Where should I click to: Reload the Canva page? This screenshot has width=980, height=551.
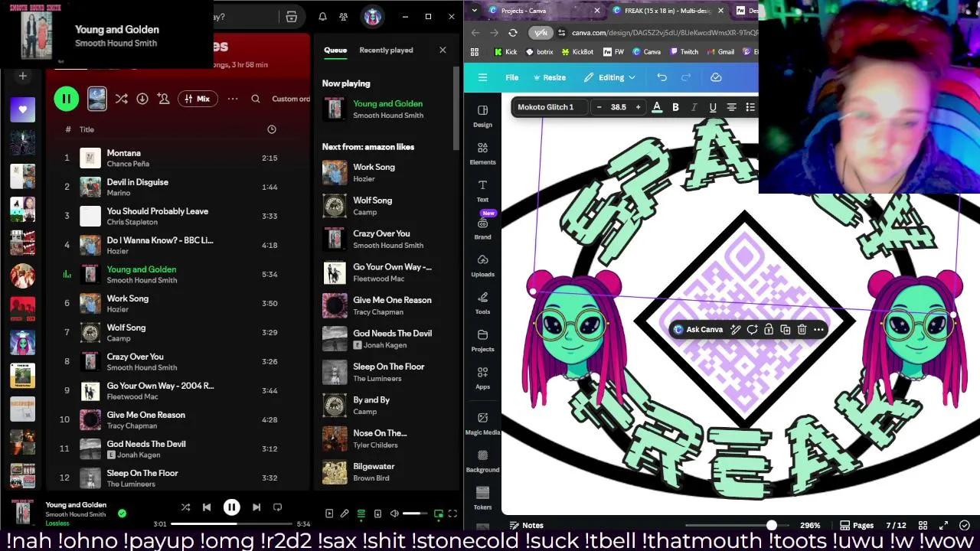point(513,33)
